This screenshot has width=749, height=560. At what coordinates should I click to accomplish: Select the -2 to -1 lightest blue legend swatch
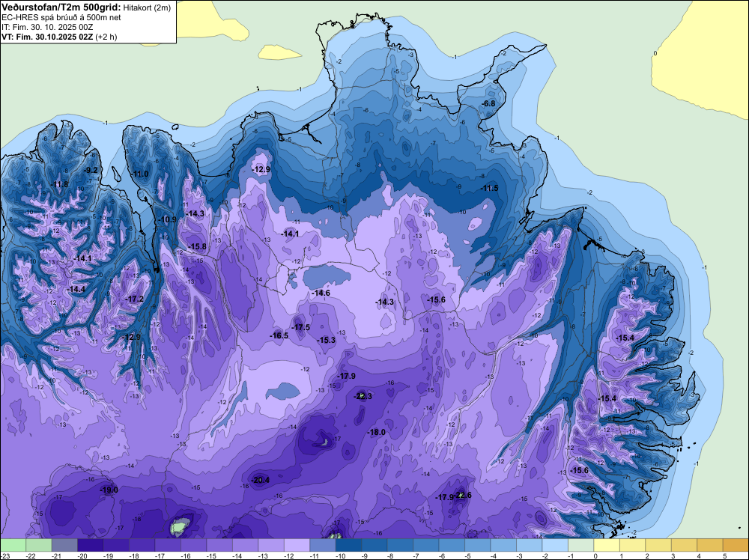[x=554, y=545]
